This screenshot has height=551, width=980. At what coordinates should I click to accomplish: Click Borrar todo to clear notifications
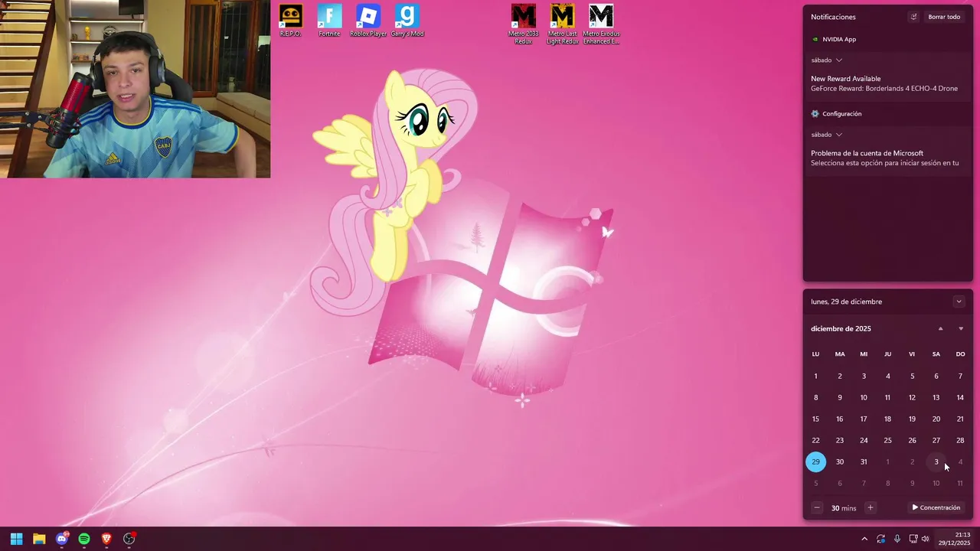[x=944, y=17]
